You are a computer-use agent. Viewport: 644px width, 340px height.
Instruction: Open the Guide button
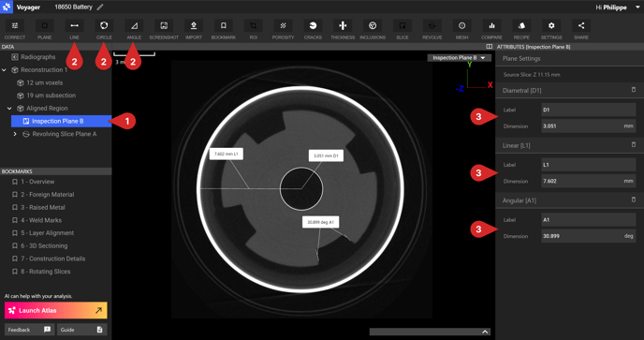(81, 330)
